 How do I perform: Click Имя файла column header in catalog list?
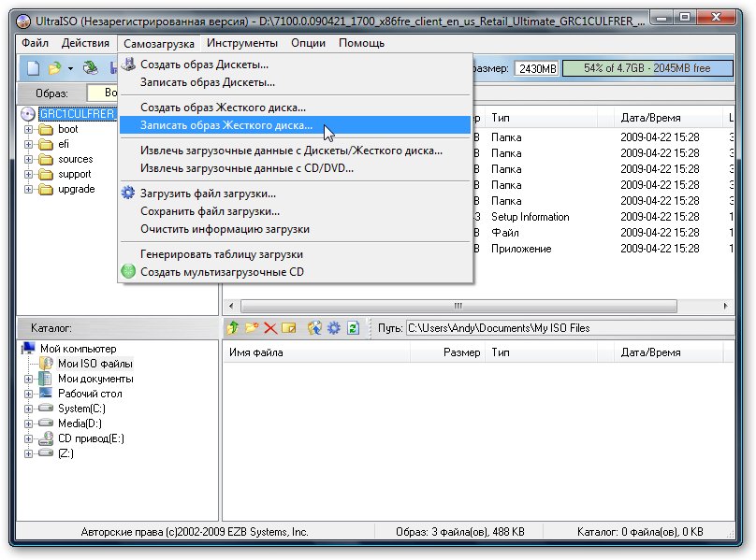(x=316, y=352)
